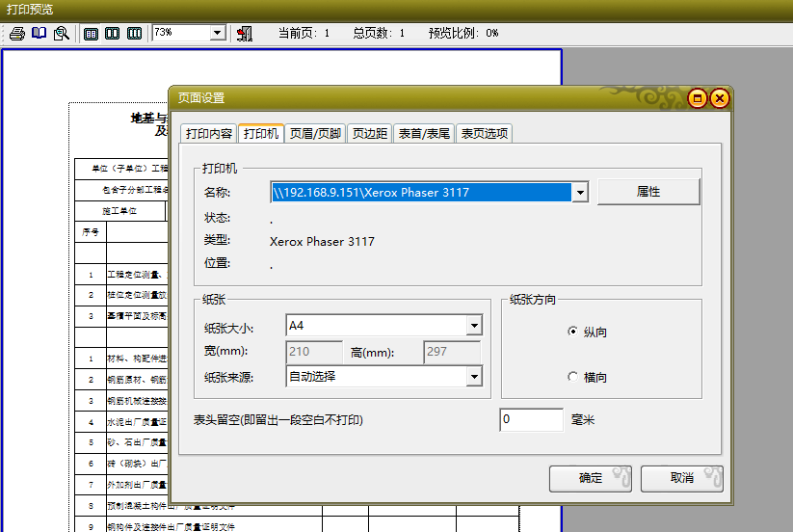This screenshot has height=532, width=793.
Task: Click the open book page setup icon
Action: pyautogui.click(x=39, y=33)
